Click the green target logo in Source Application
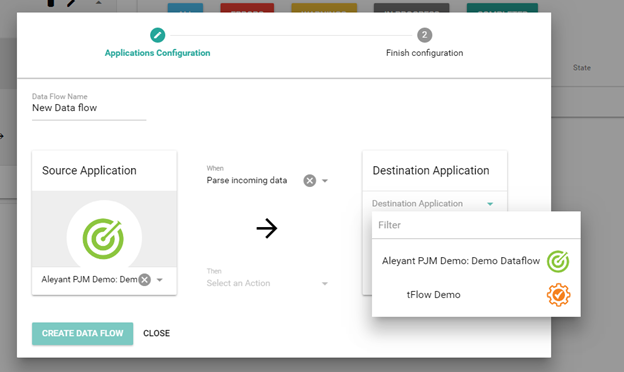624x372 pixels. coord(103,238)
